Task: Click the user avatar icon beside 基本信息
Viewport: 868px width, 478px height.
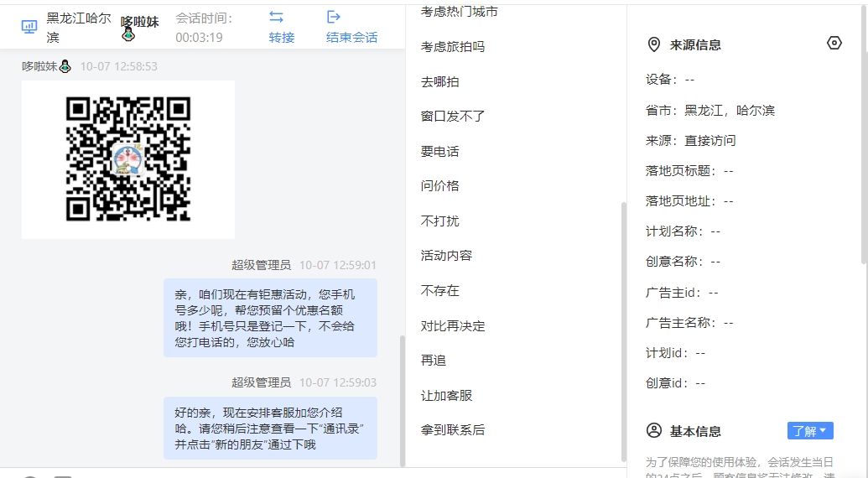Action: pos(654,430)
